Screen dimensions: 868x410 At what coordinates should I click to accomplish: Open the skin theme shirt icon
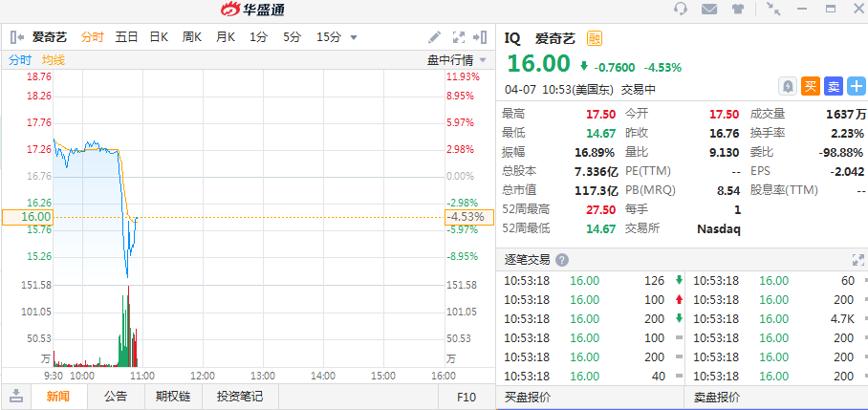[x=737, y=10]
